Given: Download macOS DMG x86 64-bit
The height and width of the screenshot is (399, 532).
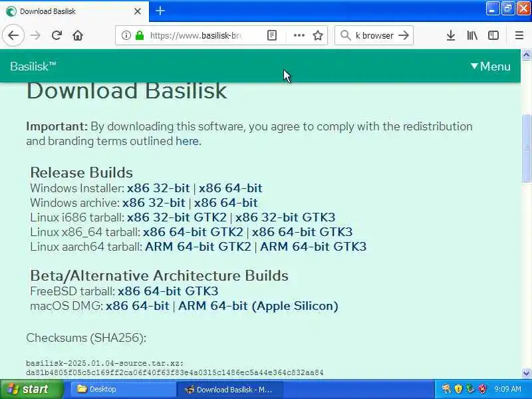Looking at the screenshot, I should point(138,306).
